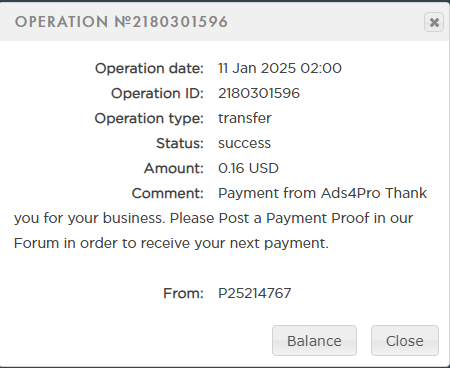Select the Operation ID value 2180301596

(259, 93)
